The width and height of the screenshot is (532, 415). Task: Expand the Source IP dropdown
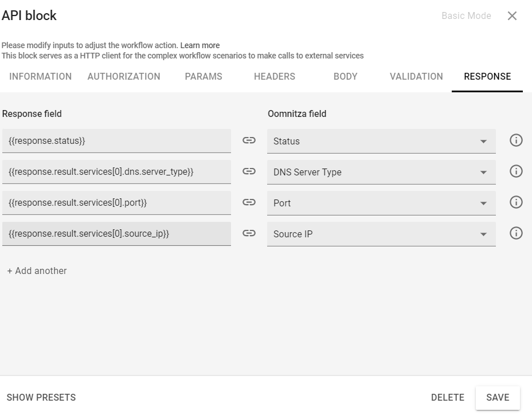(x=483, y=234)
